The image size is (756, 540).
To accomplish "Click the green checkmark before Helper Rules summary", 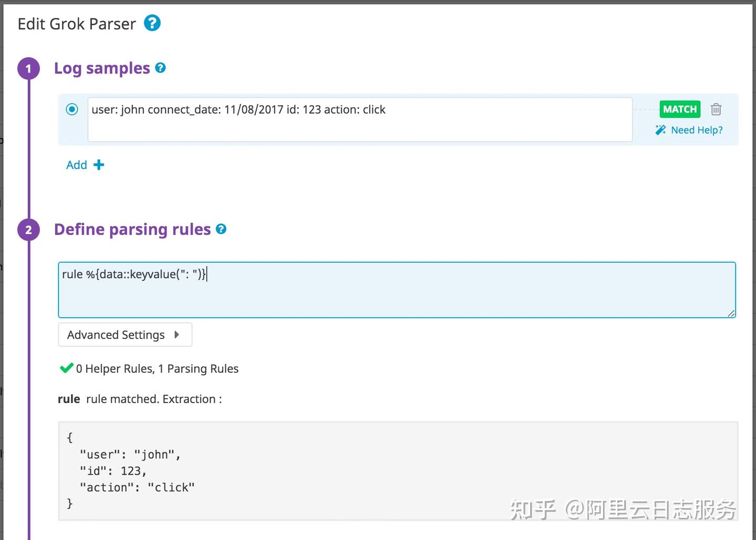I will (66, 368).
